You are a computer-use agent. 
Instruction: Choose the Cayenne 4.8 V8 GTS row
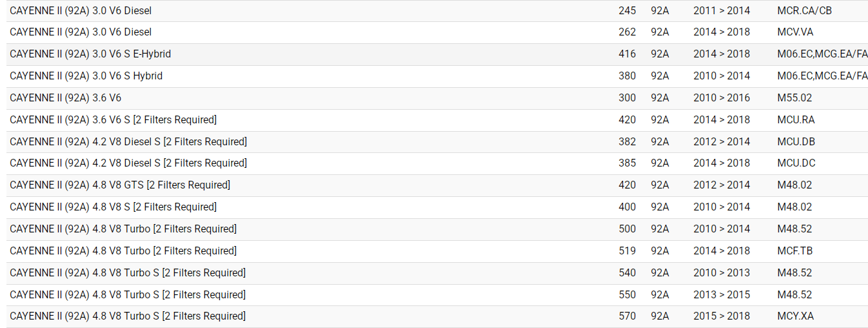click(x=120, y=185)
